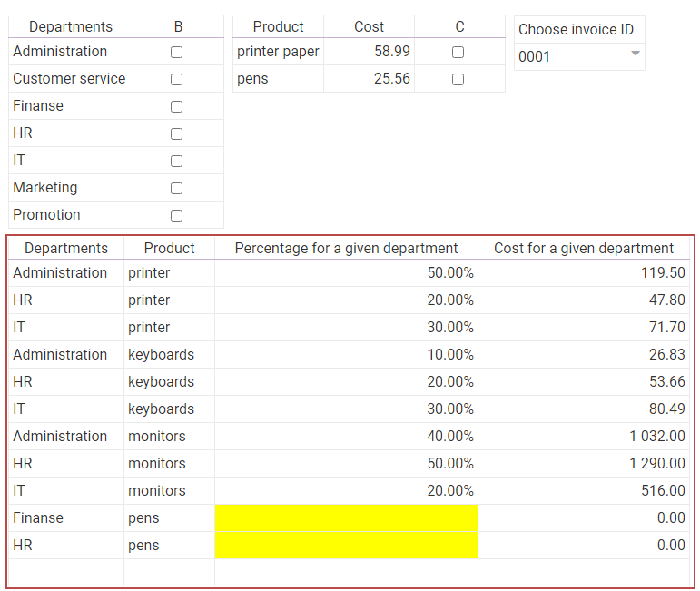Click the 'Promotion' department cell
The height and width of the screenshot is (591, 700).
(x=71, y=215)
